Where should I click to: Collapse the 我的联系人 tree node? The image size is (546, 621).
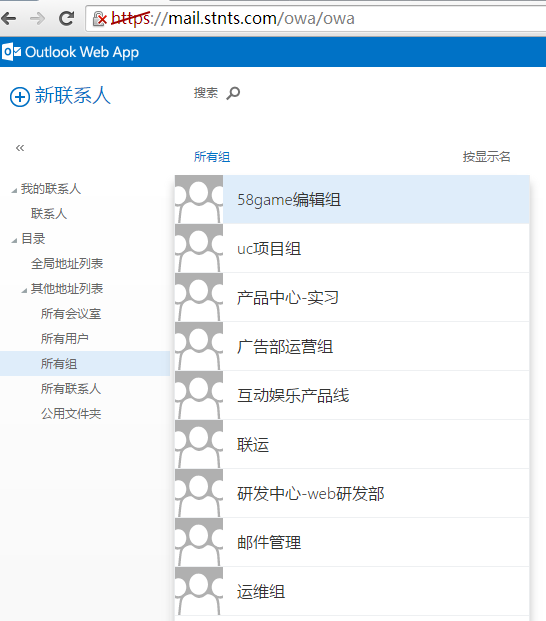14,191
